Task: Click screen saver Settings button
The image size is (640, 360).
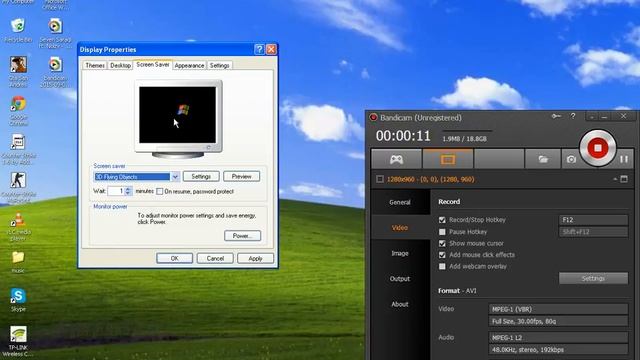Action: coord(201,176)
